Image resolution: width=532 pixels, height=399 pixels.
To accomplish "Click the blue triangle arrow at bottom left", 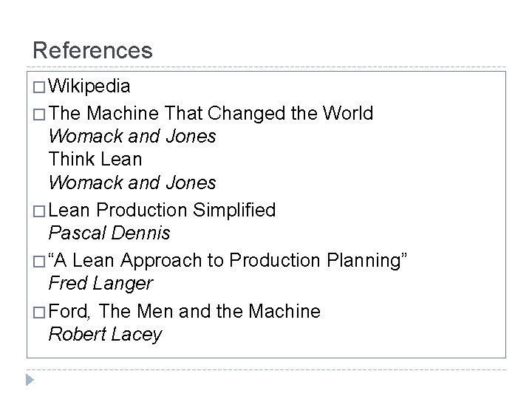I will (x=30, y=380).
